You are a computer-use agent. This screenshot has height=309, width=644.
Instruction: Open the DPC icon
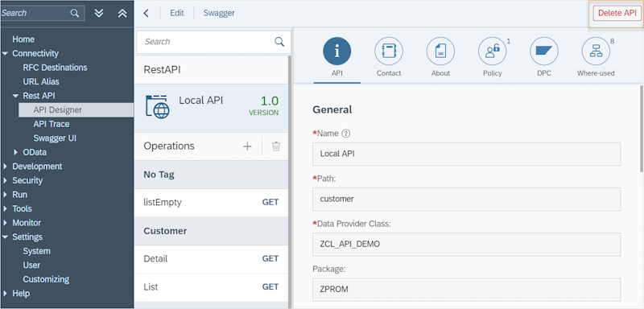click(544, 51)
